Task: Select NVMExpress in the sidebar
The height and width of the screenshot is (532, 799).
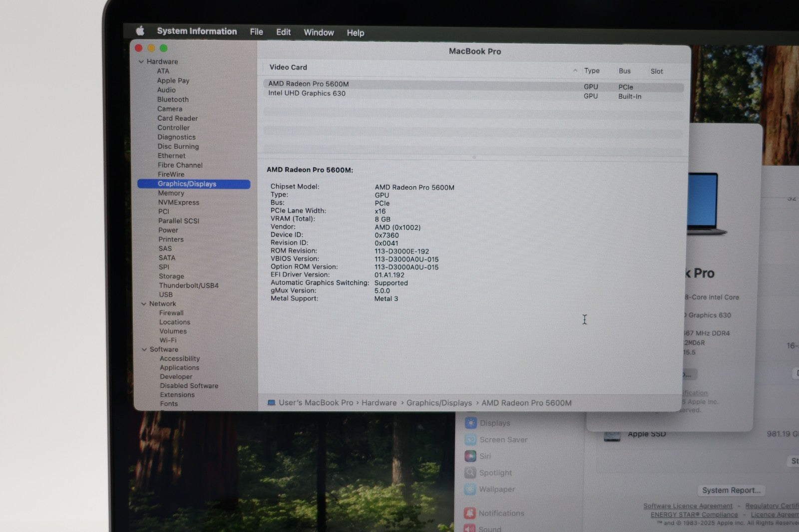Action: pyautogui.click(x=179, y=203)
